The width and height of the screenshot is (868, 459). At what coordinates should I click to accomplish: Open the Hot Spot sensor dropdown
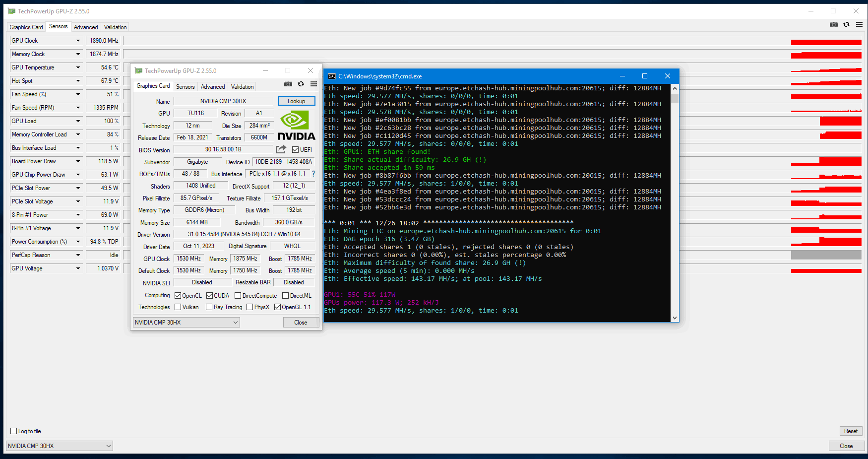[78, 81]
